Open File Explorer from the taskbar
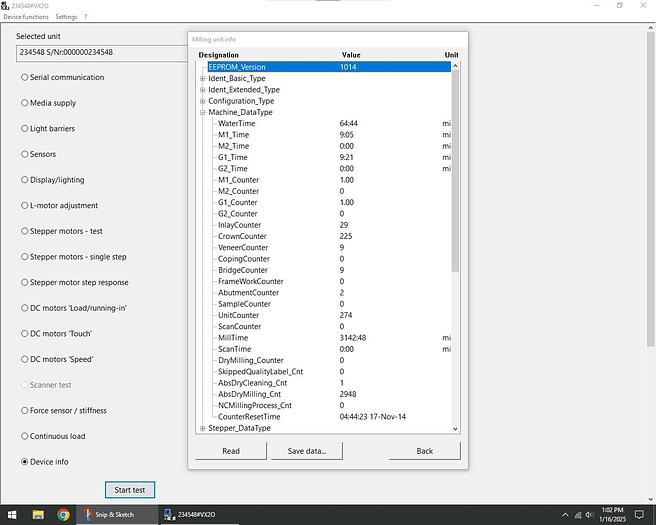This screenshot has height=525, width=656. click(39, 514)
